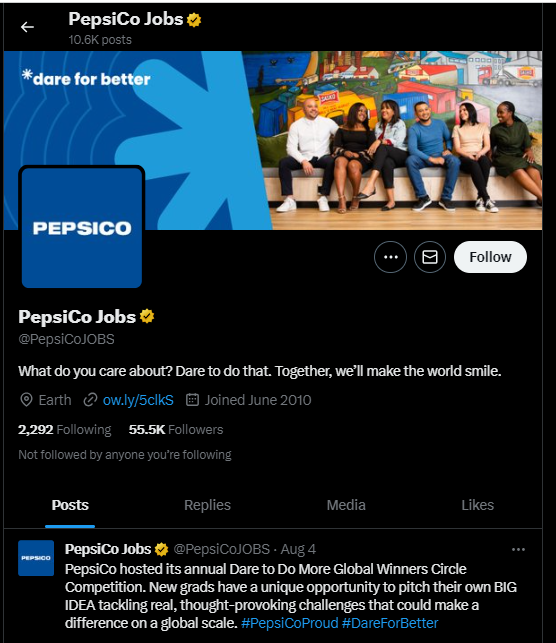
Task: Open the tweet's three-dot more menu
Action: [x=518, y=550]
